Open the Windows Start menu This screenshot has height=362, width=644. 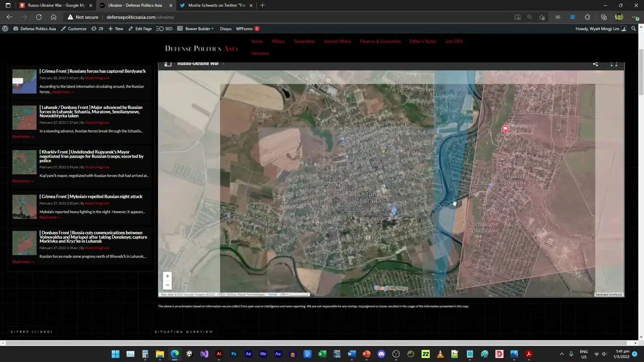tap(115, 354)
